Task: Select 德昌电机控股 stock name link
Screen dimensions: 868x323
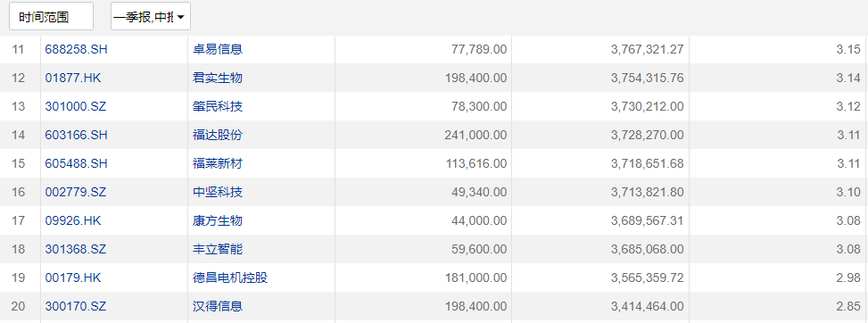Action: [x=230, y=278]
